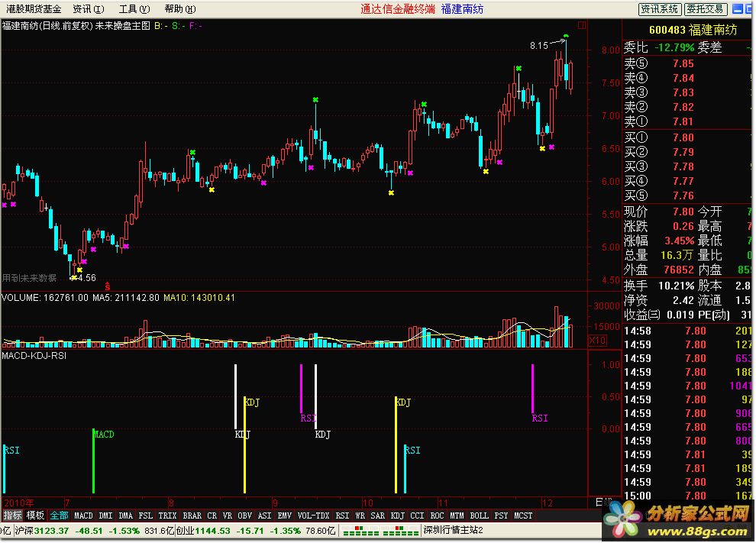Select the RSI indicator in bottom bar
This screenshot has height=543, width=756.
point(342,516)
